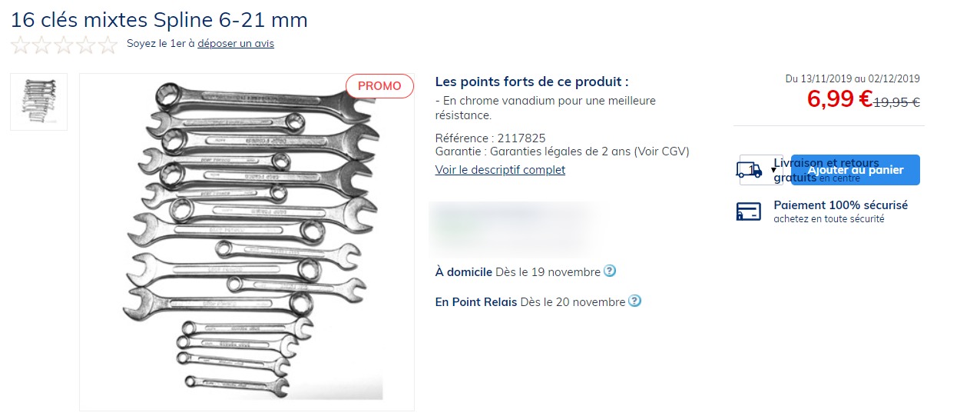Click the large wrench set product image

(x=247, y=241)
